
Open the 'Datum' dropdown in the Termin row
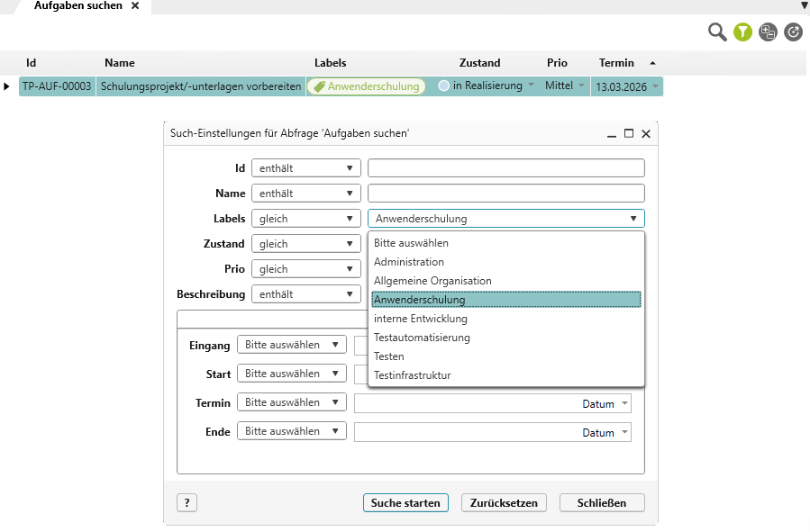605,401
